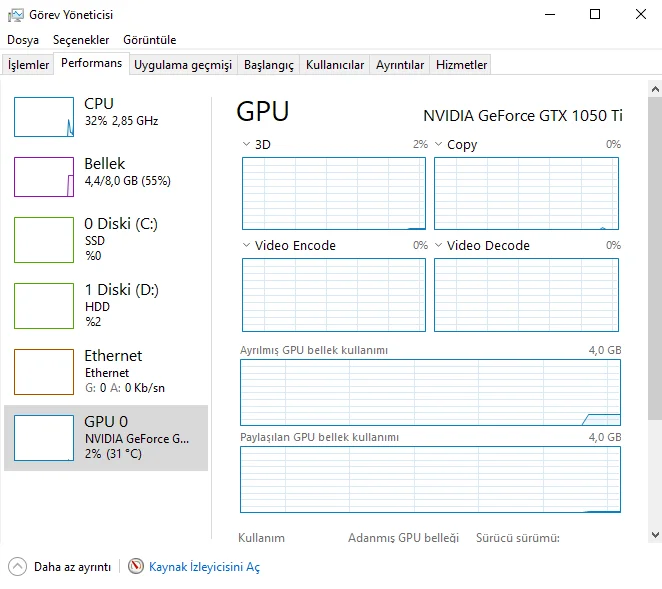This screenshot has height=589, width=662.
Task: Click the Resource Monitor icon at bottom
Action: coord(136,566)
